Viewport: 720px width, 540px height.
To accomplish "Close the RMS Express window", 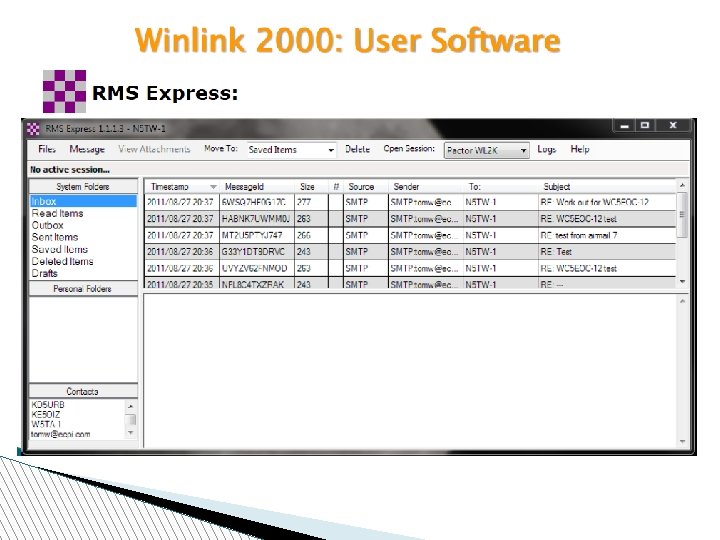I will click(x=673, y=125).
